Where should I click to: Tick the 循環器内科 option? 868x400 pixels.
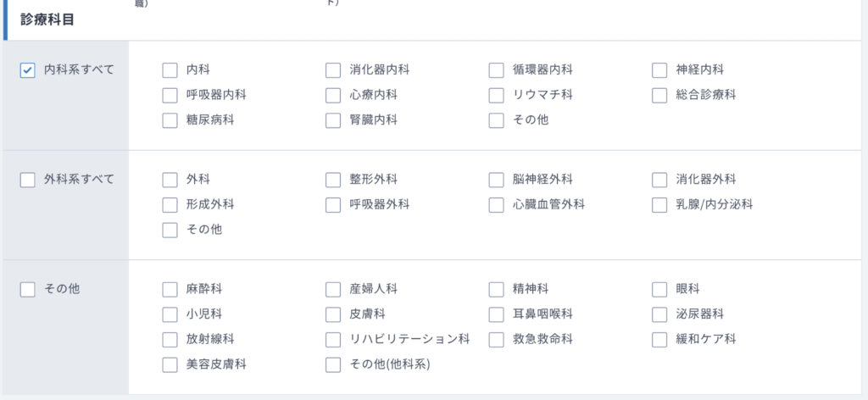pos(497,71)
